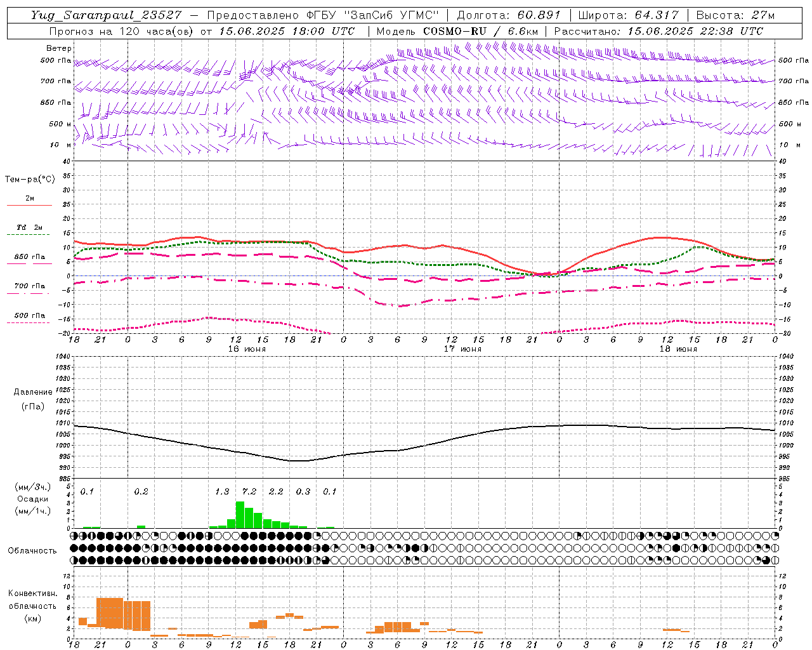Click the Высота: 27м header value
Image resolution: width=812 pixels, height=650 pixels.
click(735, 15)
